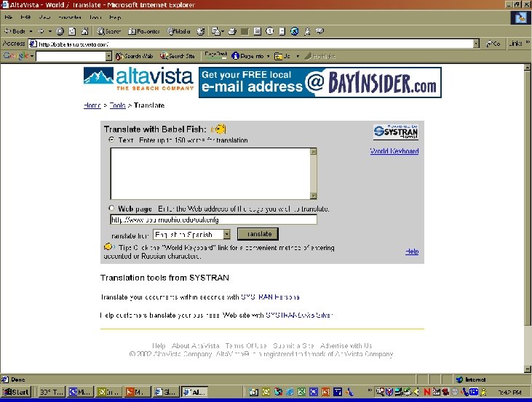This screenshot has height=402, width=532.
Task: Expand the Mail icon dropdown arrow
Action: click(223, 31)
